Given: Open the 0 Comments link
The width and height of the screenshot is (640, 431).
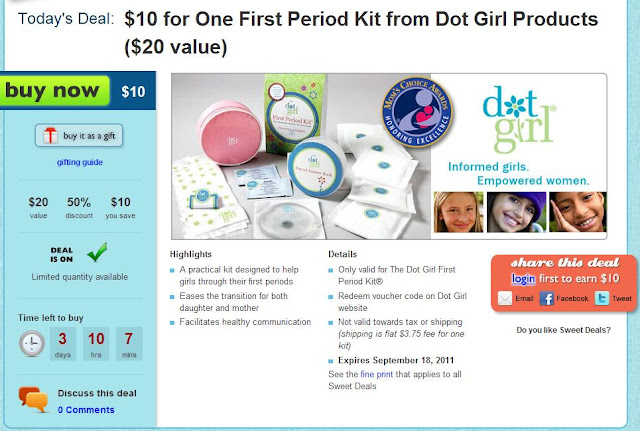Looking at the screenshot, I should click(x=86, y=410).
